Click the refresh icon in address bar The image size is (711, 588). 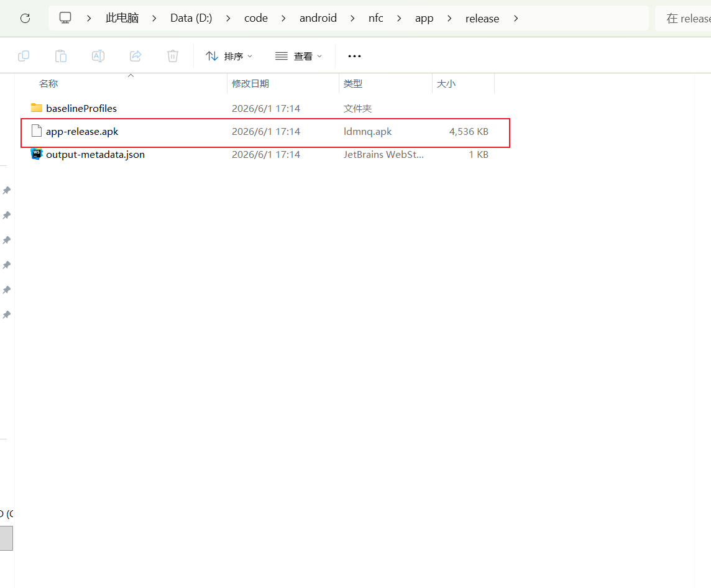25,18
